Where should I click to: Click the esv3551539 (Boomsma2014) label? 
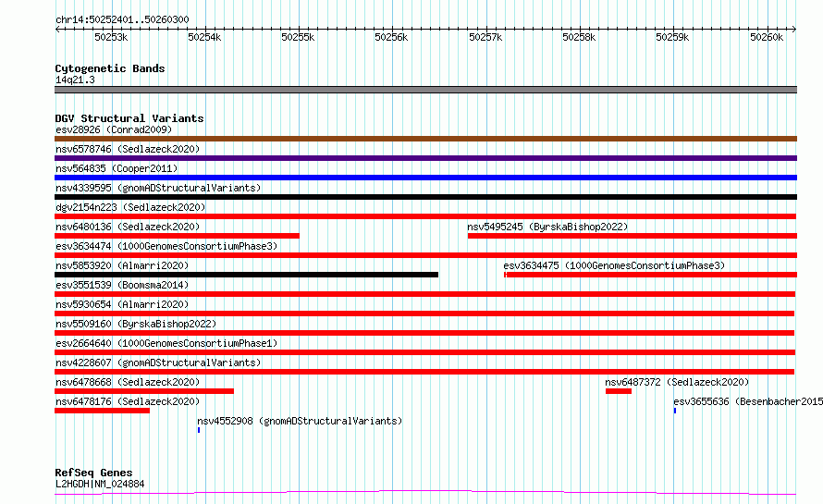coord(122,285)
